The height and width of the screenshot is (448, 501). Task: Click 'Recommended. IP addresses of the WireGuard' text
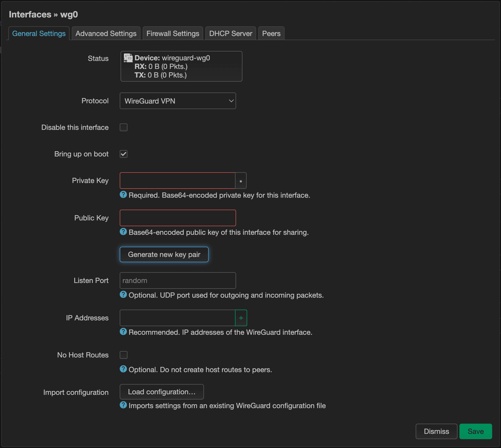(220, 332)
